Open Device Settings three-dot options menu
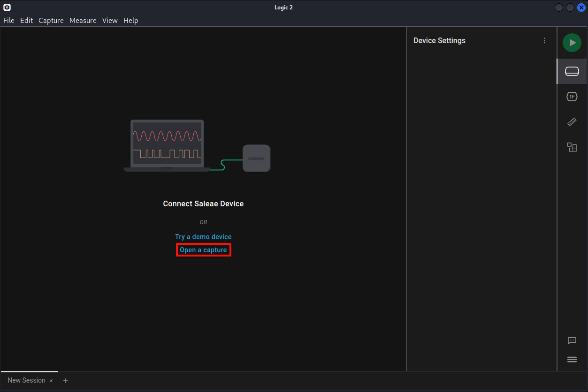 tap(544, 41)
